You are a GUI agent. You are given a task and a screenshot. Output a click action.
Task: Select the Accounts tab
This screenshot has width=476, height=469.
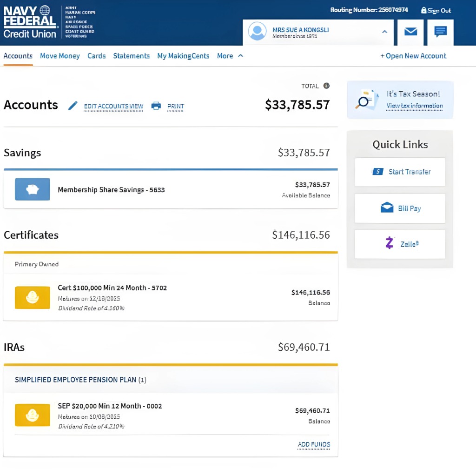18,56
